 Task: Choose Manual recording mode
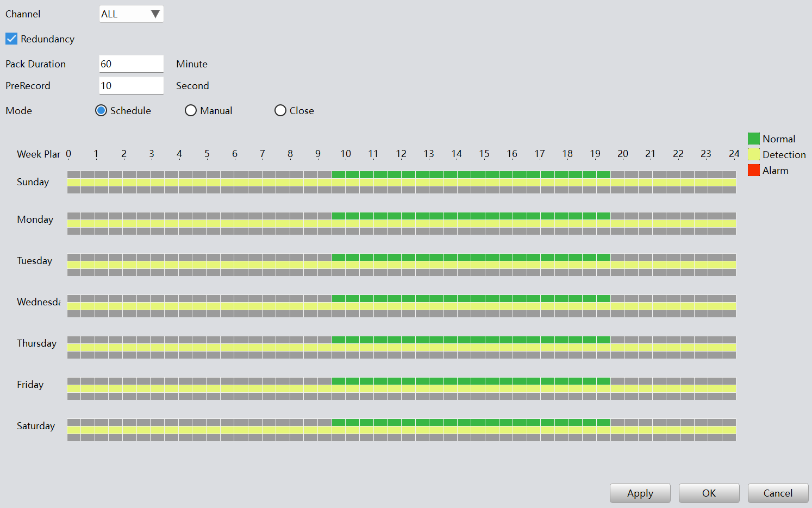pyautogui.click(x=191, y=111)
